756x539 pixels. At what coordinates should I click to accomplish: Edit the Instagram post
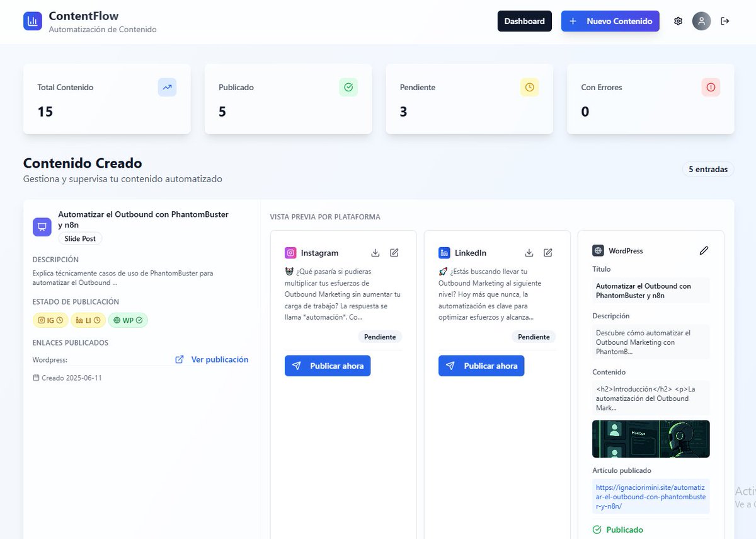coord(394,253)
